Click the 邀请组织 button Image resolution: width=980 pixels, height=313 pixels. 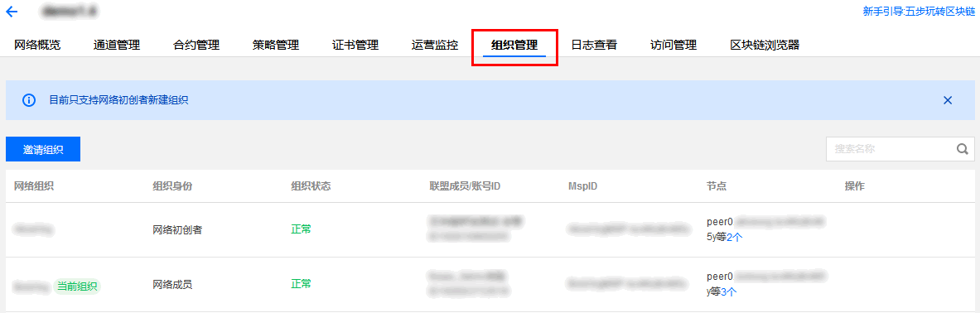point(43,149)
